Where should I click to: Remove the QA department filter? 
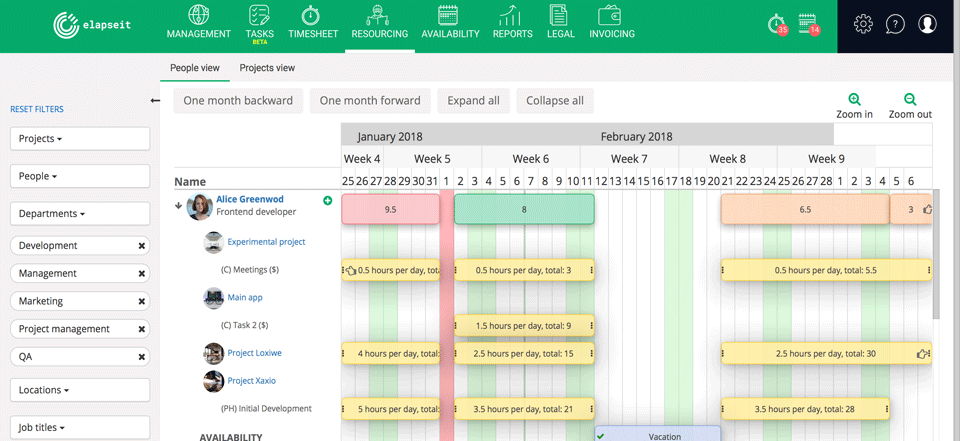coord(141,356)
